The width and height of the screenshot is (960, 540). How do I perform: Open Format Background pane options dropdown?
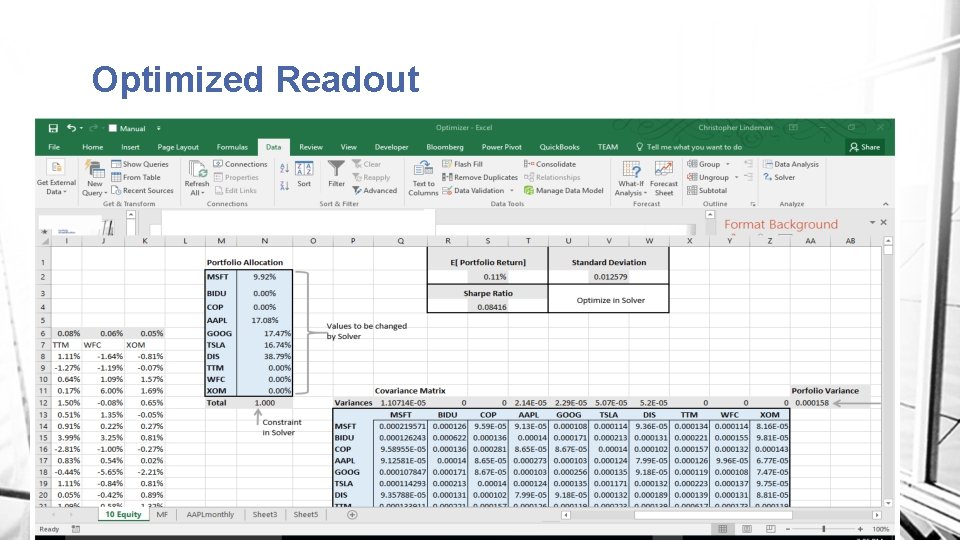point(872,222)
